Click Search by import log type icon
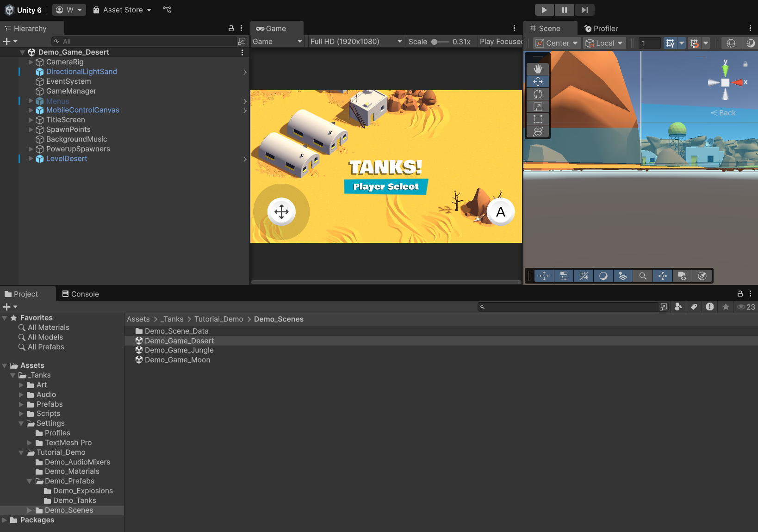The height and width of the screenshot is (532, 758). [709, 307]
